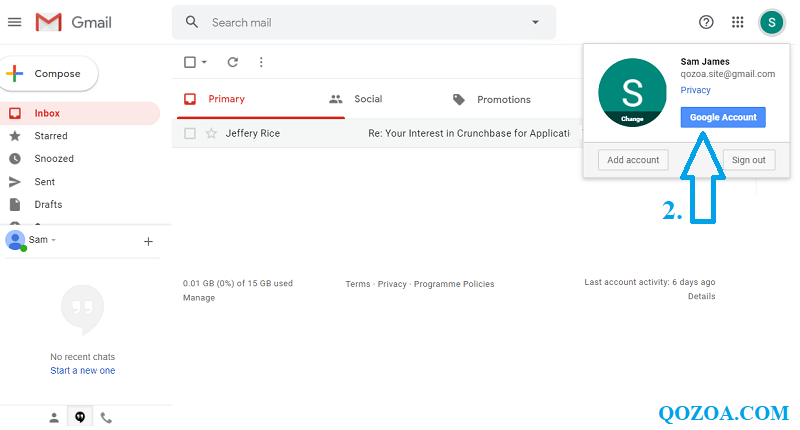Open the Terms footer link
The image size is (800, 430).
point(358,284)
